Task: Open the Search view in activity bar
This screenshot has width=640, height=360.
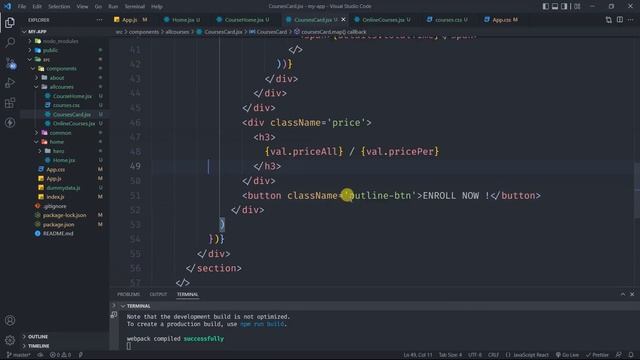Action: tap(10, 42)
